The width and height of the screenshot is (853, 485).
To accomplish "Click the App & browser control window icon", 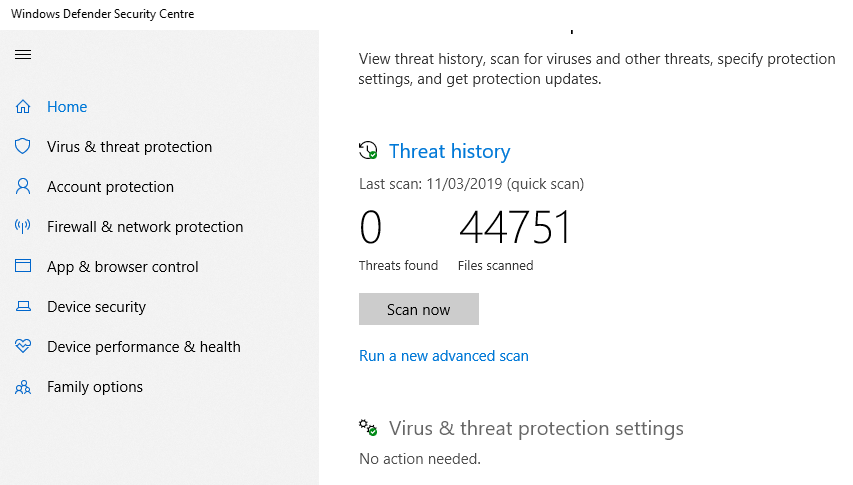I will pyautogui.click(x=23, y=267).
